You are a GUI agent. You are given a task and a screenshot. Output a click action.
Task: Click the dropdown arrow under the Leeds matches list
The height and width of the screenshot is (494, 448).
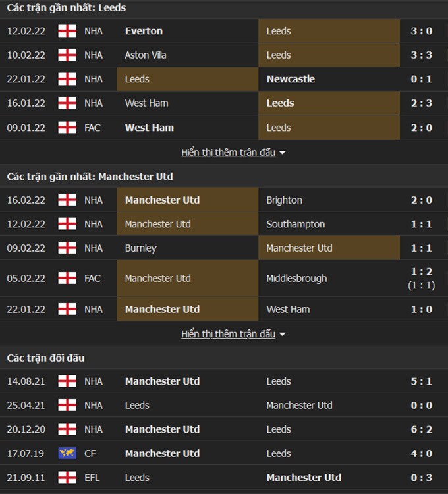pos(283,153)
